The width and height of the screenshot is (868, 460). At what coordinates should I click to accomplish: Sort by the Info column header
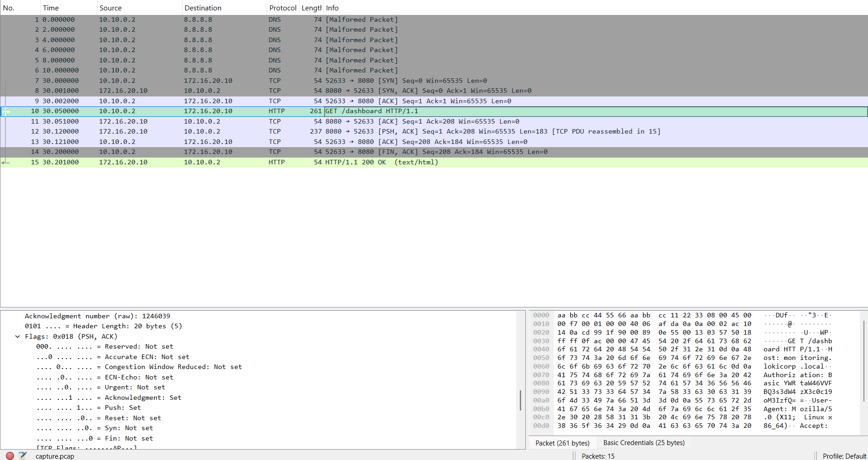tap(595, 8)
